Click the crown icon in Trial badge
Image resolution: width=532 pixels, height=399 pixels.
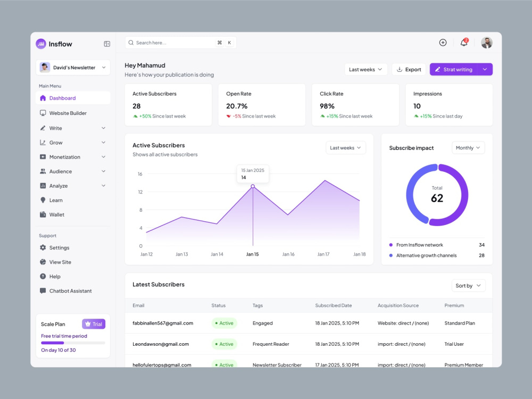point(88,324)
